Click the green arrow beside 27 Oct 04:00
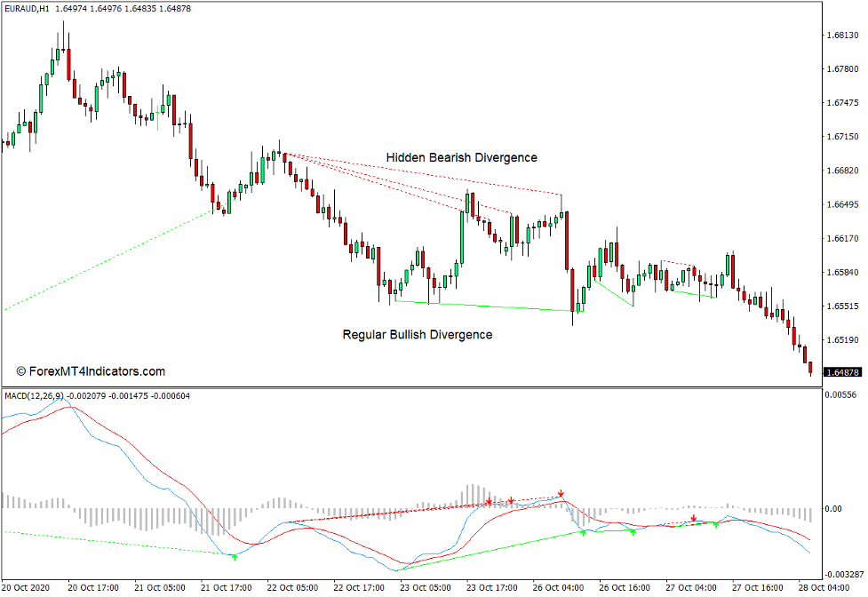Screen dimensions: 868x597 (x=717, y=524)
